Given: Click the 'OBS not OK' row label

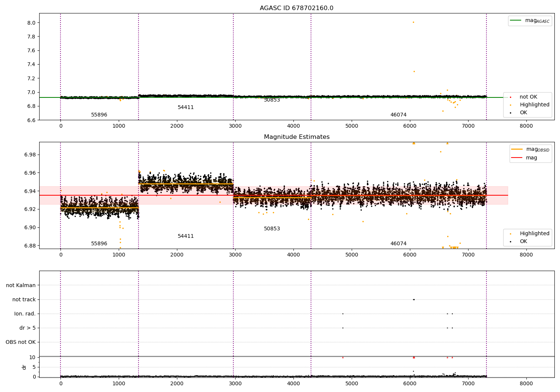Looking at the screenshot, I should click(21, 342).
